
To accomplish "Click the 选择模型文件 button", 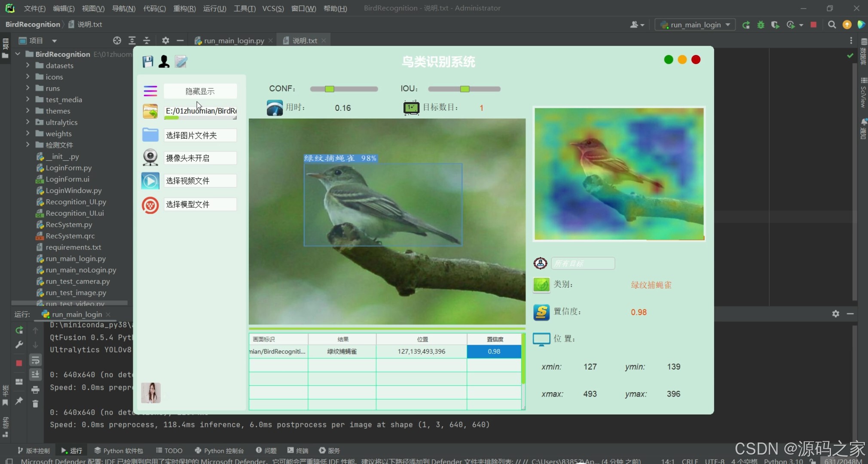I will 200,205.
